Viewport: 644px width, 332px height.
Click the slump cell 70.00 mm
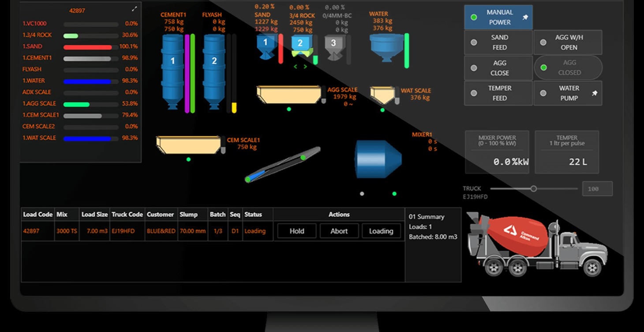[x=193, y=231]
